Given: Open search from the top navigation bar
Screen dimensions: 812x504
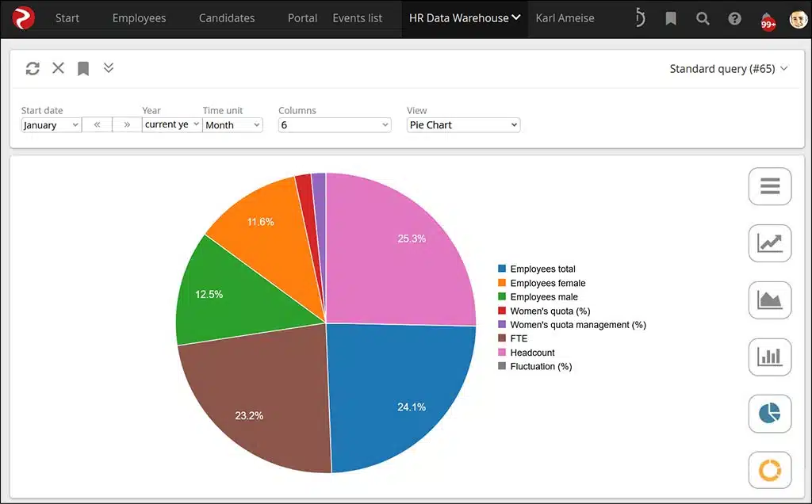Looking at the screenshot, I should pos(703,18).
